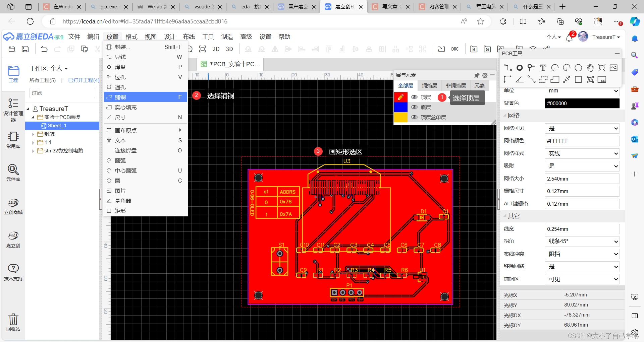Switch to the 铜箔层 tab in layers panel

coord(429,85)
